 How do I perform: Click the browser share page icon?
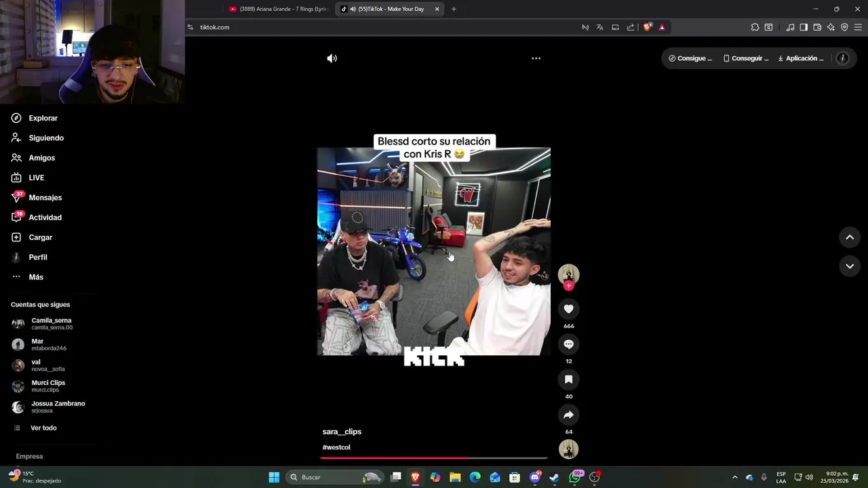631,27
